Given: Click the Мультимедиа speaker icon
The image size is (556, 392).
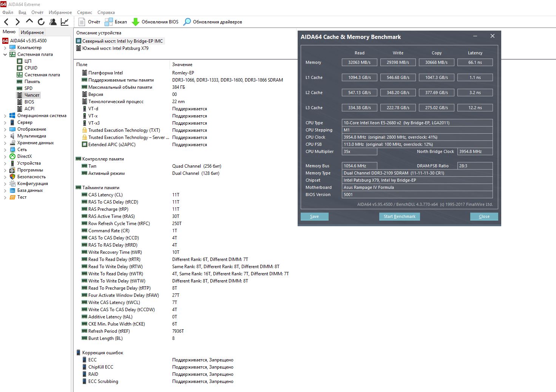Looking at the screenshot, I should 12,136.
